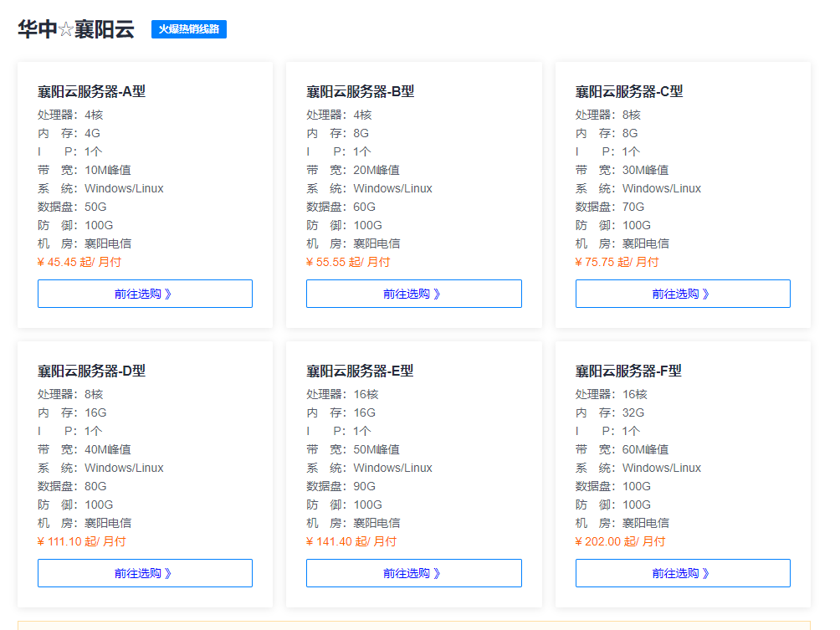Viewport: 840px width, 630px height.
Task: Click 带宽: 20M峰值 in B型 card
Action: click(353, 171)
